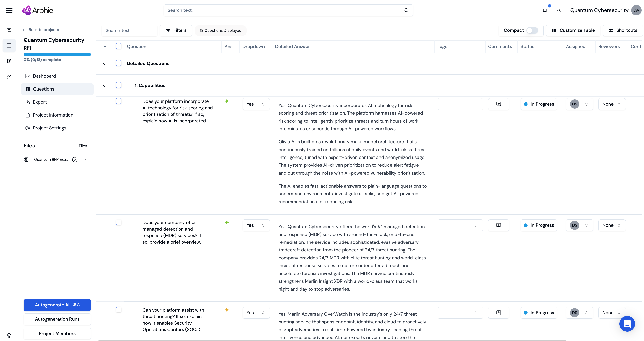Open the library books sidebar icon
Image resolution: width=644 pixels, height=341 pixels.
[9, 61]
